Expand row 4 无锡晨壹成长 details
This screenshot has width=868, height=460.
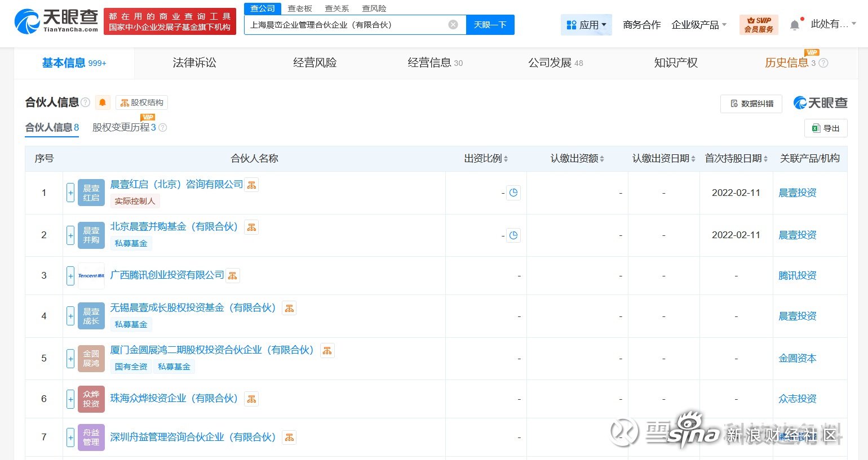[70, 316]
